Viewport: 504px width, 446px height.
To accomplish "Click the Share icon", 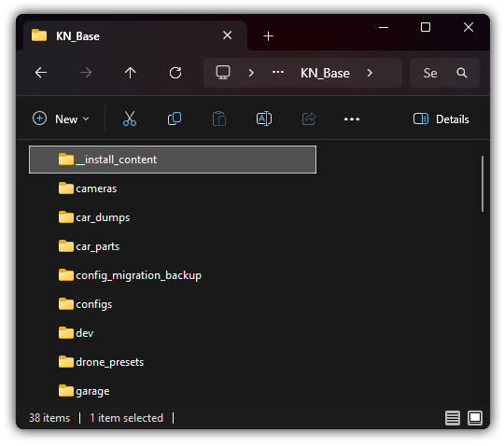I will point(309,118).
